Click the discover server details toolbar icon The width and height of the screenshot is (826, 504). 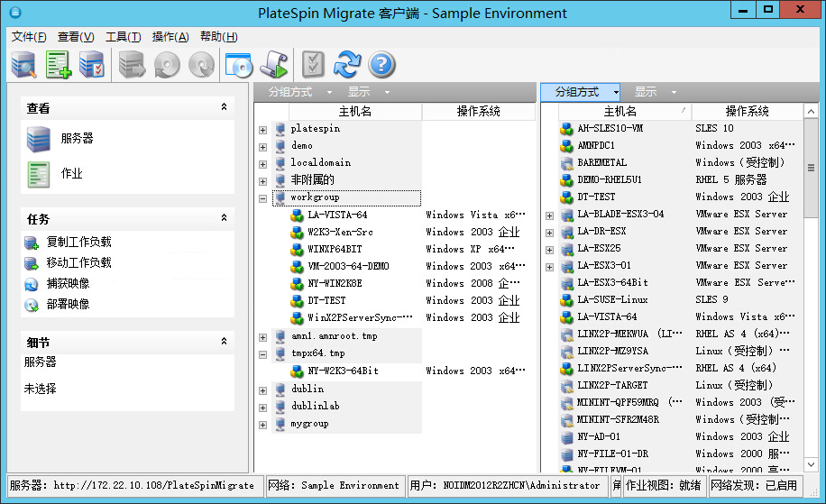pyautogui.click(x=23, y=64)
